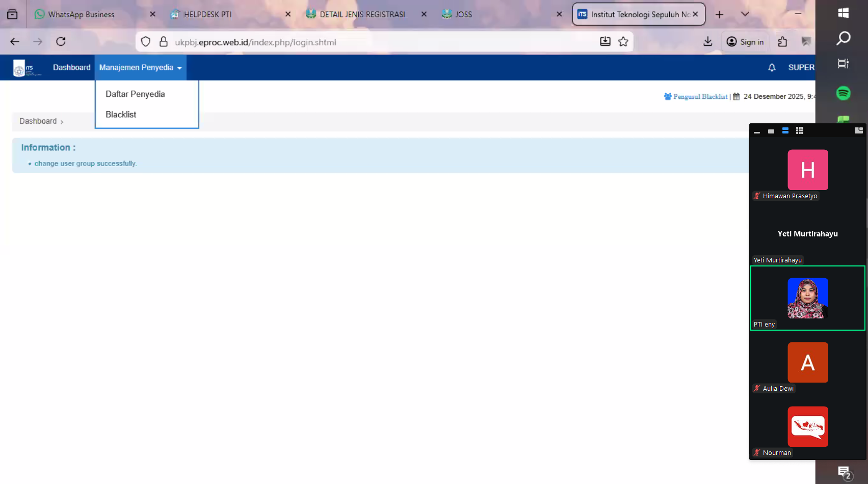Image resolution: width=868 pixels, height=484 pixels.
Task: Select Yeti Murtirahayu's video tile
Action: tap(808, 234)
